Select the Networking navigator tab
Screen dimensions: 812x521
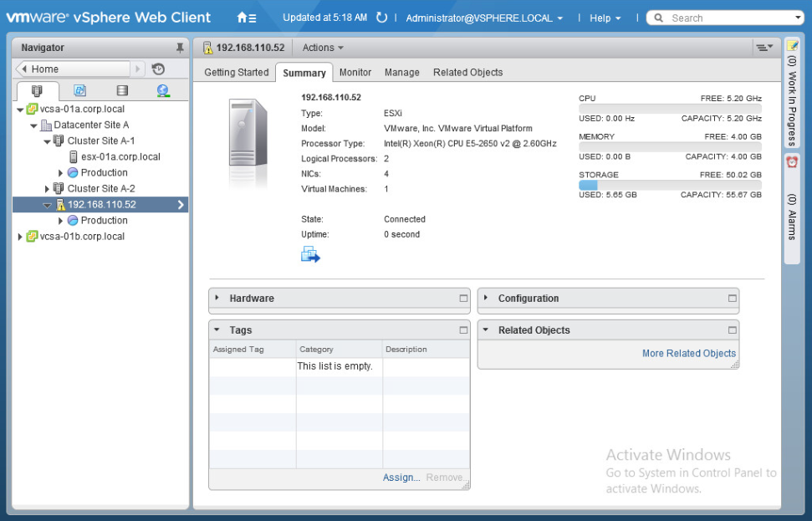tap(163, 90)
